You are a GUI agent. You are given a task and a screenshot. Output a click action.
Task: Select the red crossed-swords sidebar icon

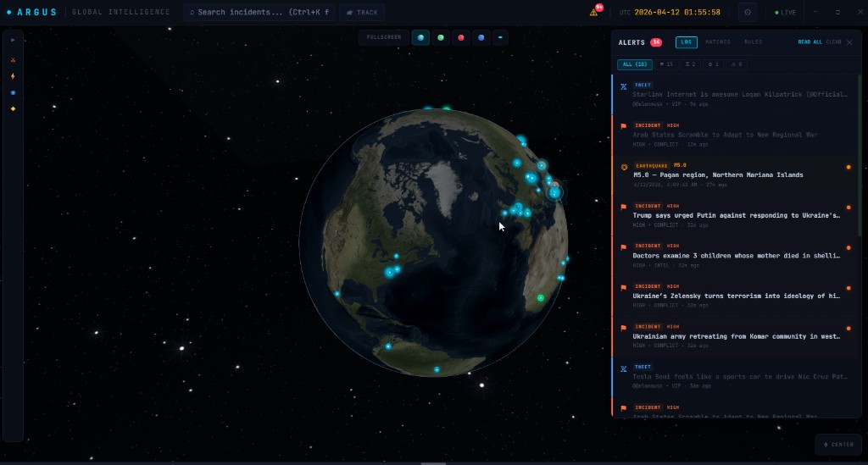(x=13, y=60)
